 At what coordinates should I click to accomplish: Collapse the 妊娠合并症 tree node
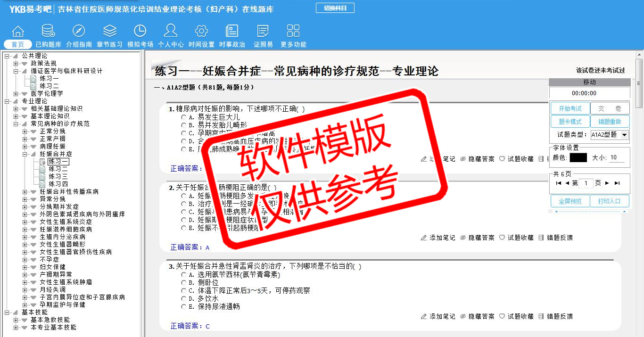25,154
